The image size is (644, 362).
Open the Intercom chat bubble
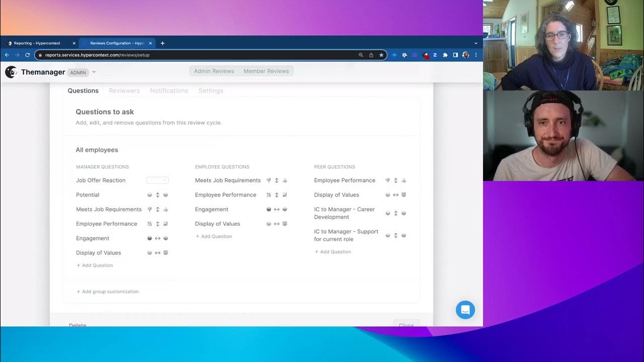click(x=465, y=310)
